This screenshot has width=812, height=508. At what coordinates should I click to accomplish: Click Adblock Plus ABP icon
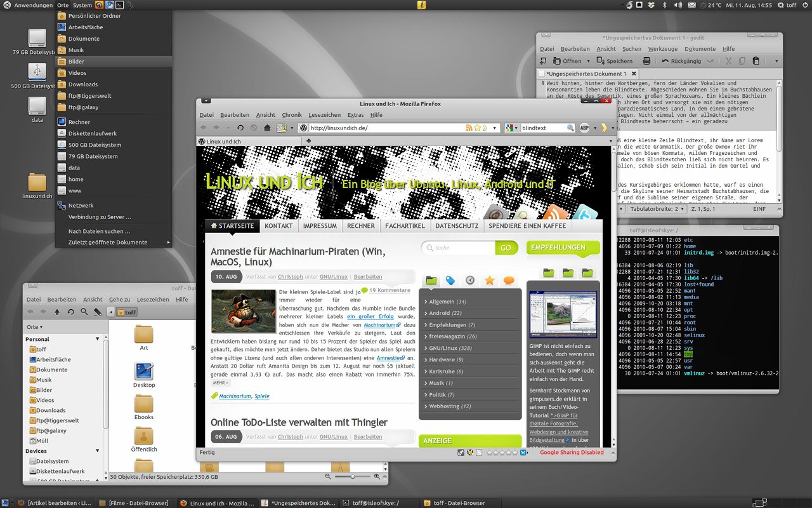[584, 128]
